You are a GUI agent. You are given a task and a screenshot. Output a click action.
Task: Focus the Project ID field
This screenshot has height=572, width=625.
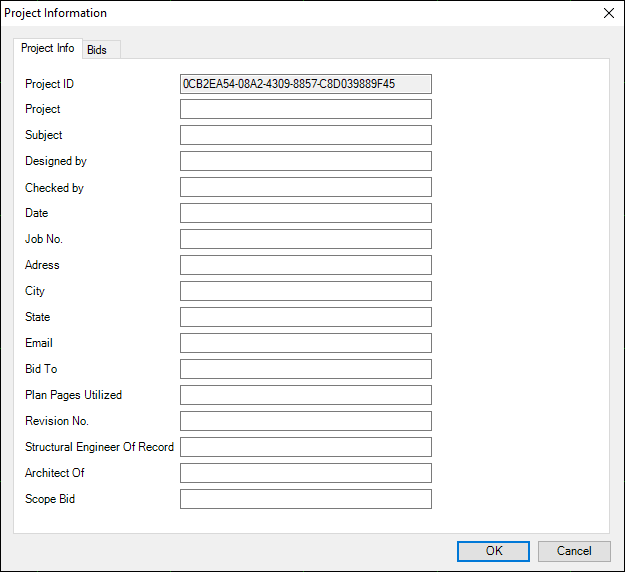305,84
